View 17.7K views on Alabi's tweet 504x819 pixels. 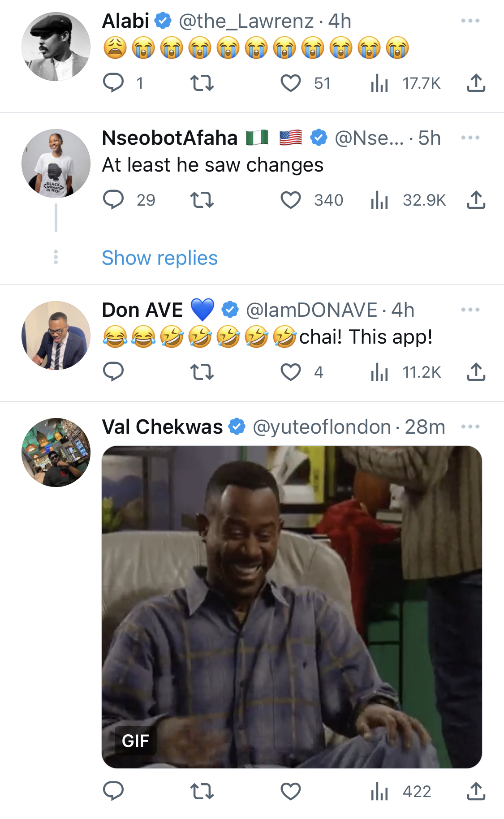pyautogui.click(x=406, y=83)
